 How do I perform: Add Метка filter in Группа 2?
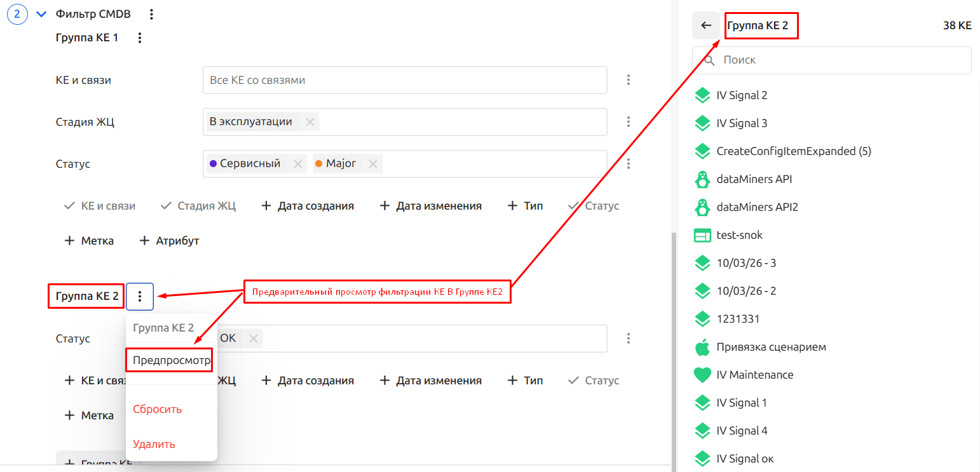89,415
